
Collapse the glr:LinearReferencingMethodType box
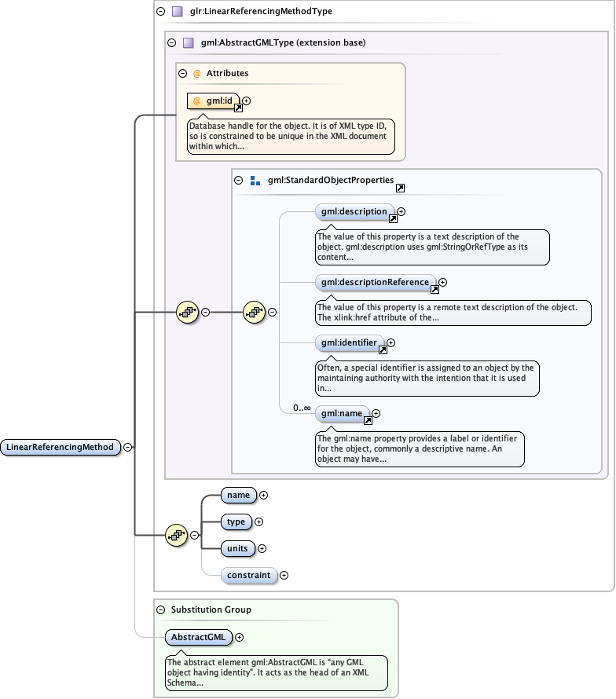pos(160,12)
